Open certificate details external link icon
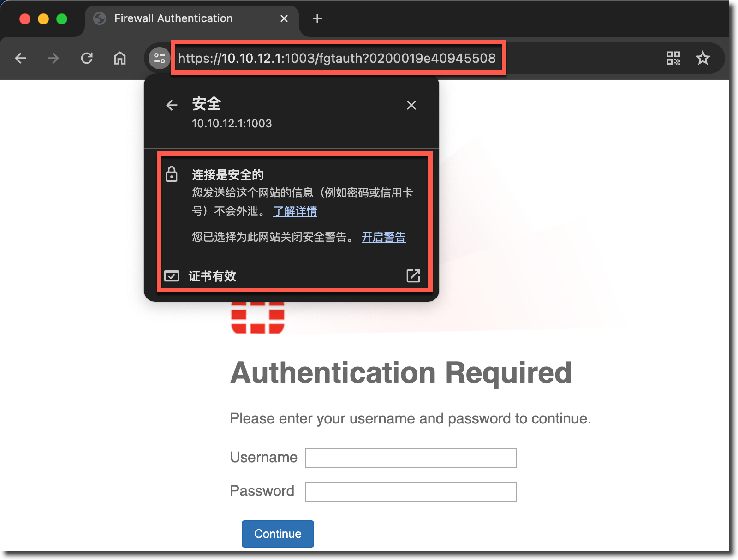Viewport: 738px width, 560px height. click(x=413, y=276)
